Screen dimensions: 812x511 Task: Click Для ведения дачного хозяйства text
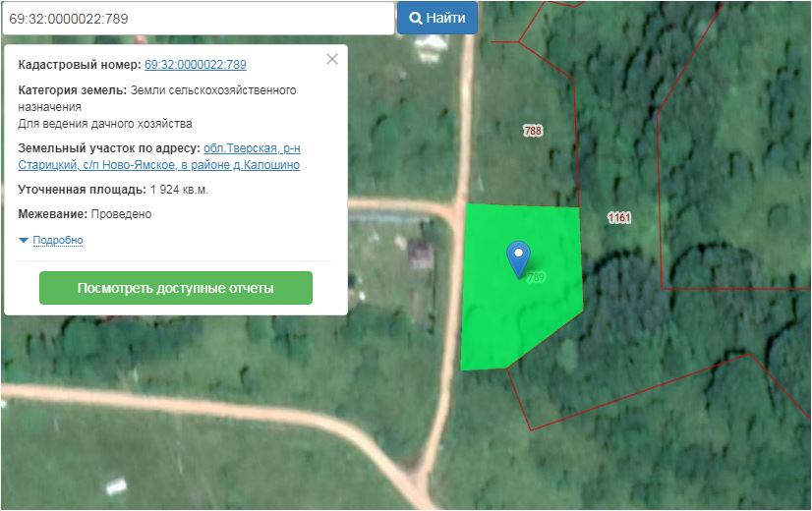[105, 124]
